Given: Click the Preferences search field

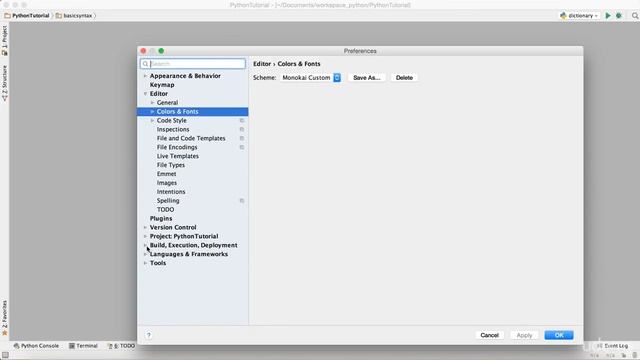Looking at the screenshot, I should point(193,64).
